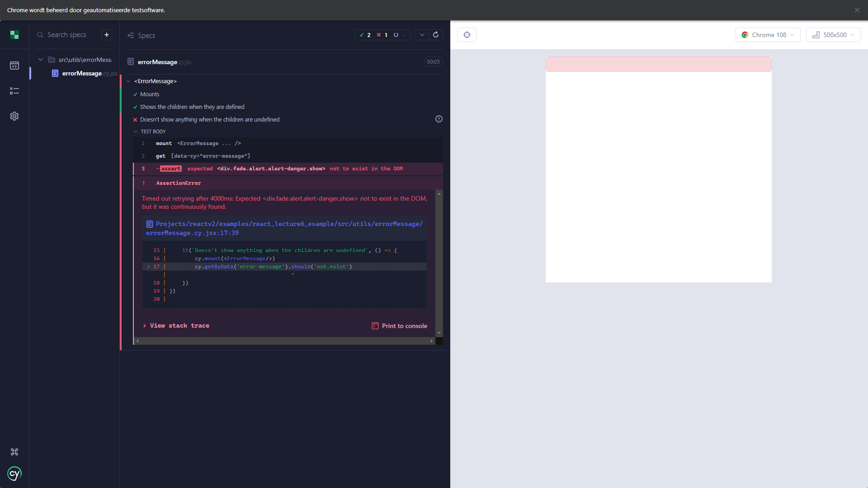Select errorMessage.cy.jsx in spec tree
This screenshot has width=868, height=488.
(82, 73)
